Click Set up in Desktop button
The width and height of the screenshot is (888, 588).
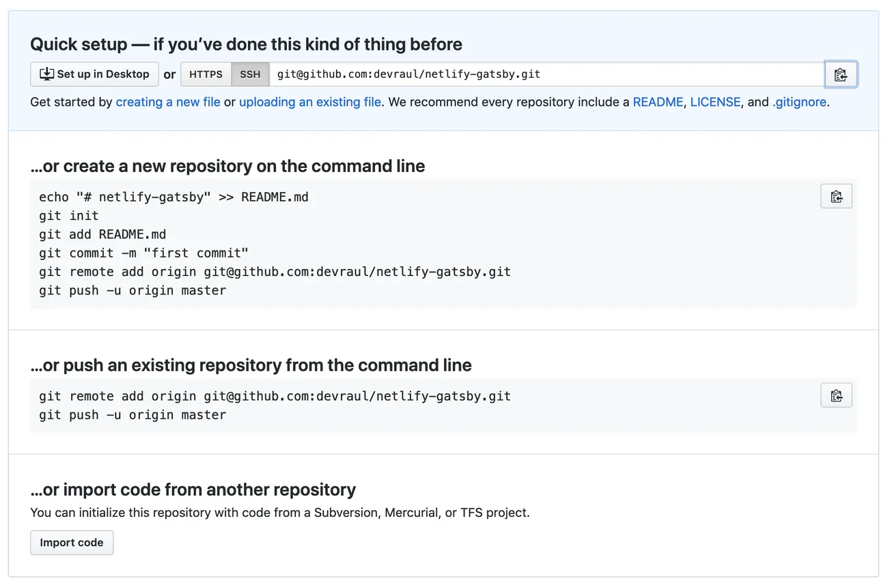click(x=94, y=74)
